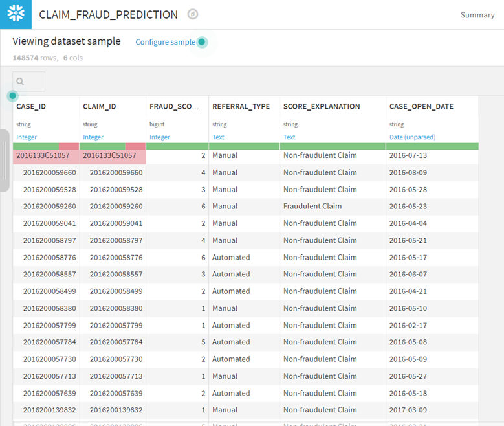Click the red invalid portion of CASE_ID validity bar
504x426 pixels.
click(68, 146)
